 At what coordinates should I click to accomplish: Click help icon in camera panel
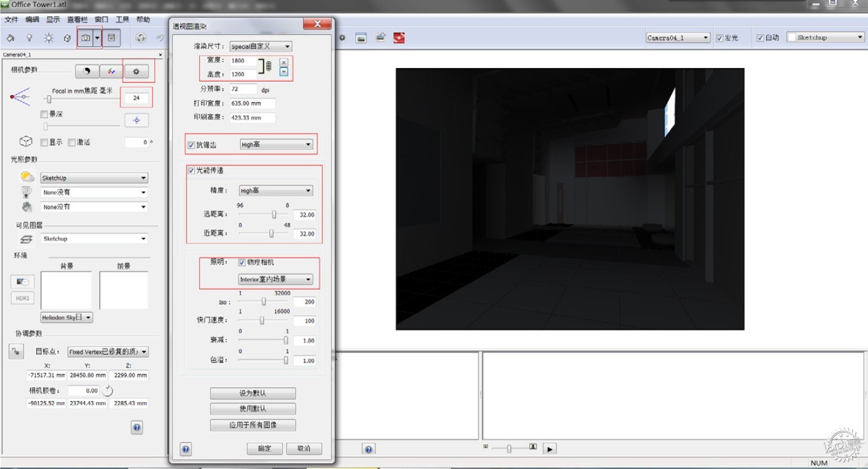point(137,427)
